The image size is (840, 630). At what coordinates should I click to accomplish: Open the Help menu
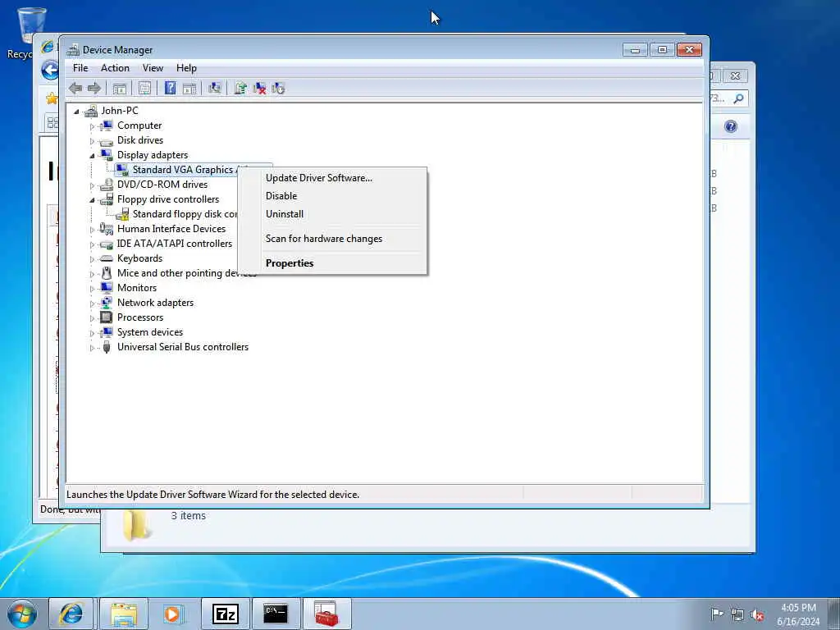[x=186, y=68]
